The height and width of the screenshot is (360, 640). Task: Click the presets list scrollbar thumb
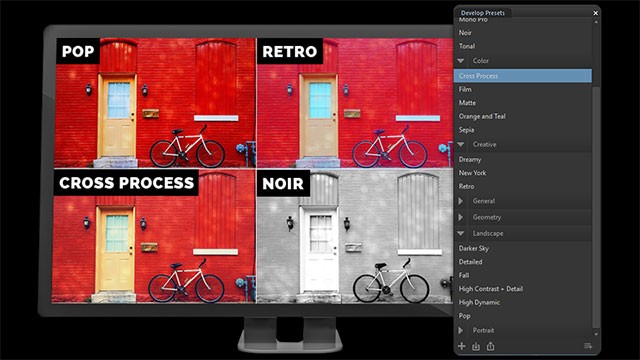coord(596,206)
